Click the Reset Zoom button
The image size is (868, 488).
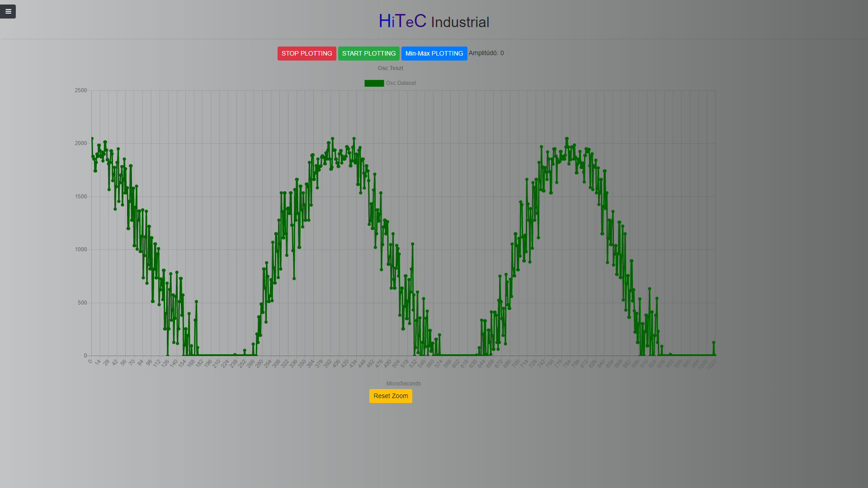pos(391,396)
